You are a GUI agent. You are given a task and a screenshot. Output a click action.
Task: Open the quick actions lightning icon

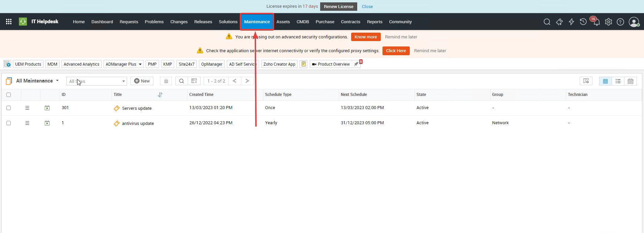click(x=571, y=22)
